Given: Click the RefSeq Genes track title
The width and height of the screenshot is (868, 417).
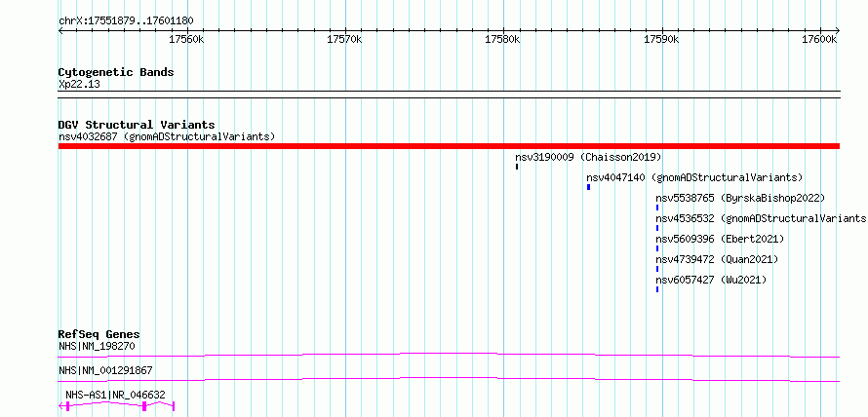Looking at the screenshot, I should tap(99, 334).
